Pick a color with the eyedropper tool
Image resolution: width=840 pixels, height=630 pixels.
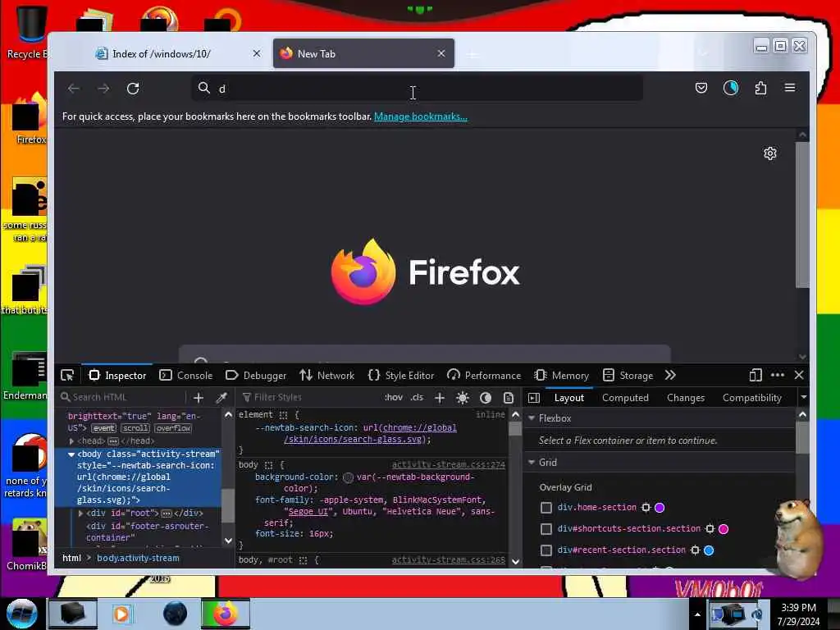(221, 398)
